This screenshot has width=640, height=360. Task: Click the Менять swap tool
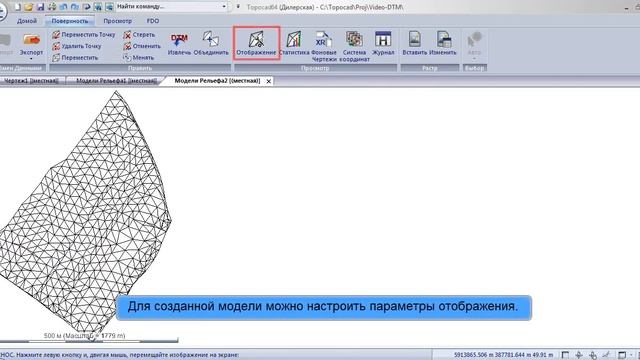tap(138, 58)
